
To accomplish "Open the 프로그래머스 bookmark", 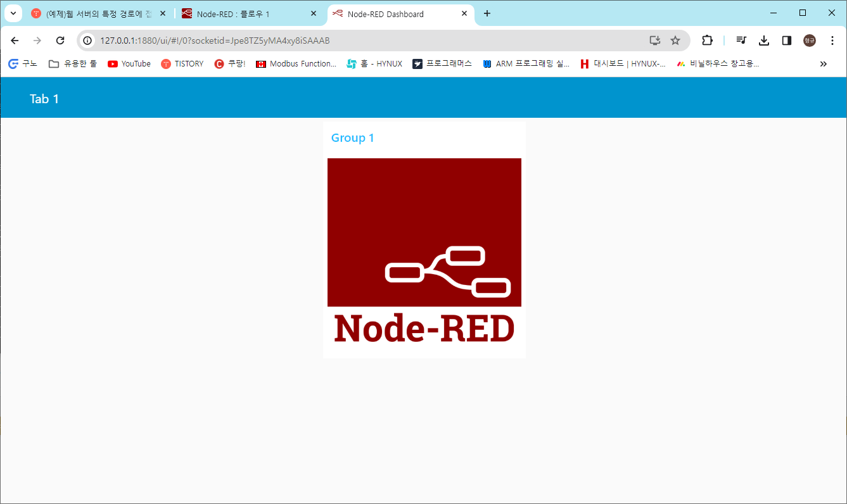I will tap(442, 64).
